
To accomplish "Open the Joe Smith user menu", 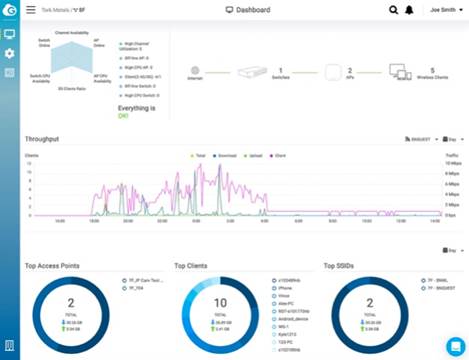I will coord(446,10).
